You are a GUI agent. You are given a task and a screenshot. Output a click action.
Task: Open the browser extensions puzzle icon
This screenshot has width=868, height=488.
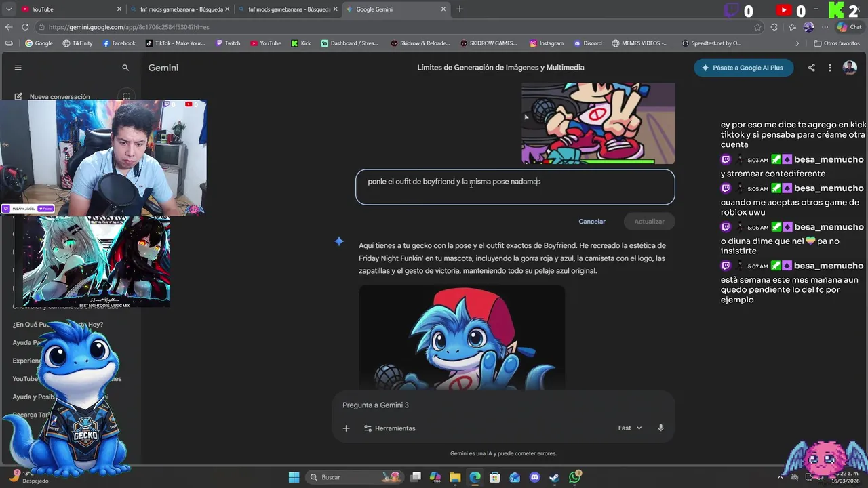pyautogui.click(x=774, y=27)
